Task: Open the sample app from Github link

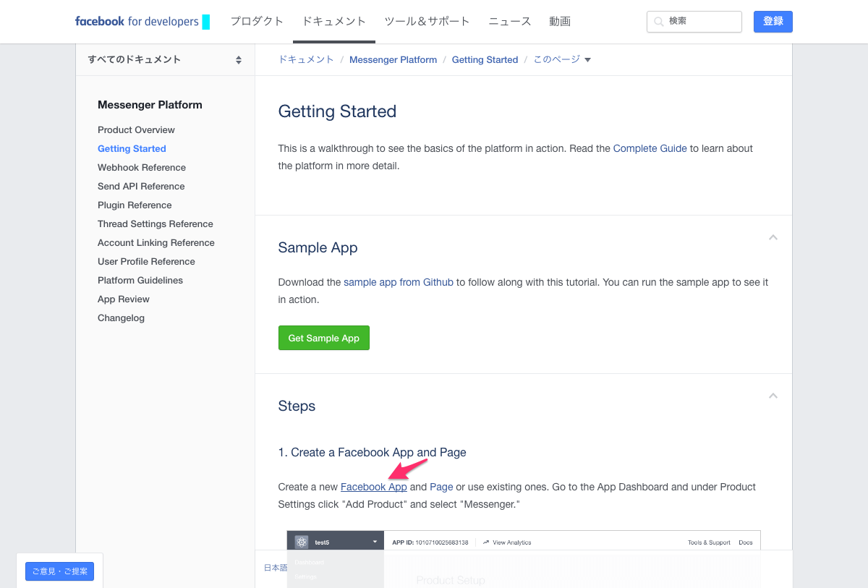Action: coord(398,282)
